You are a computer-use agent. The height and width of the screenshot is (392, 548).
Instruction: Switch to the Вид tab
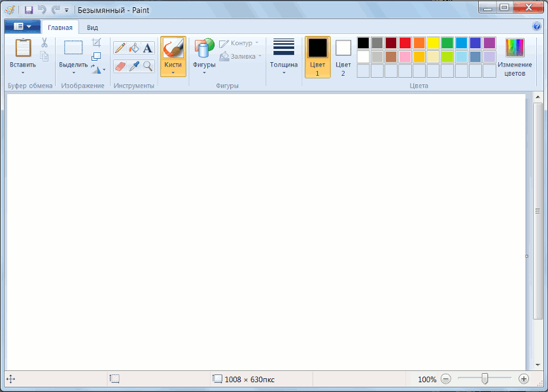93,27
